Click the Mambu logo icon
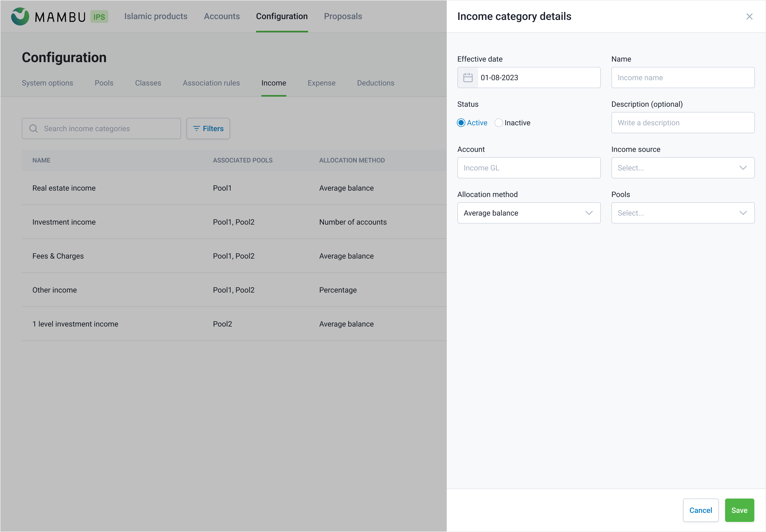 click(x=20, y=16)
